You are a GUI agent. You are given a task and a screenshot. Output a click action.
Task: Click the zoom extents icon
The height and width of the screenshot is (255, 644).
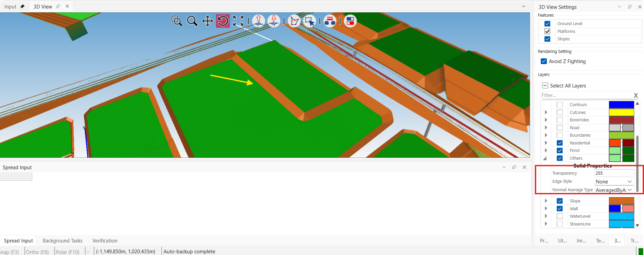(238, 21)
